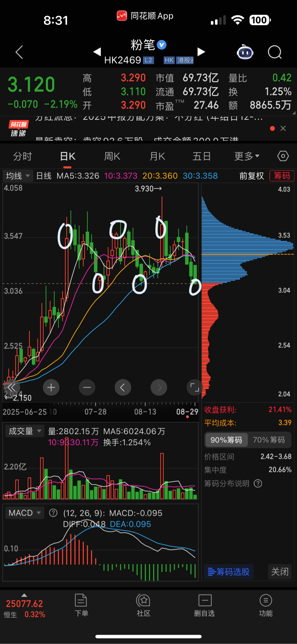This screenshot has width=297, height=644.
Task: Tap 价格区间 2.42-3.68 row
Action: pos(248,457)
